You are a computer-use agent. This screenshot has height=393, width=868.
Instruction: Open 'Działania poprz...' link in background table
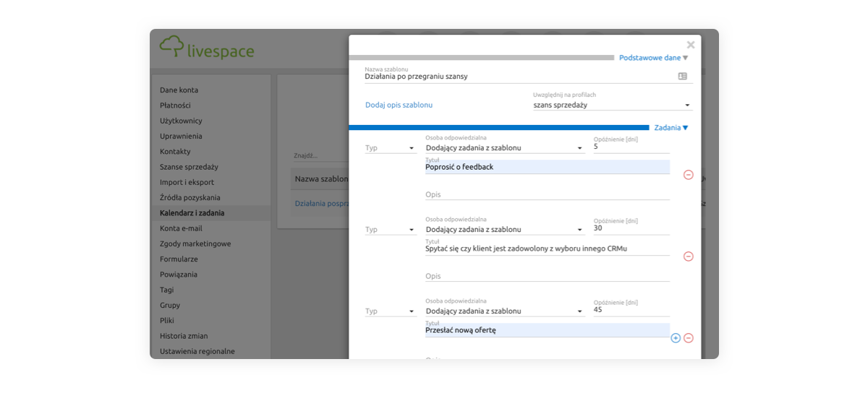pos(321,204)
